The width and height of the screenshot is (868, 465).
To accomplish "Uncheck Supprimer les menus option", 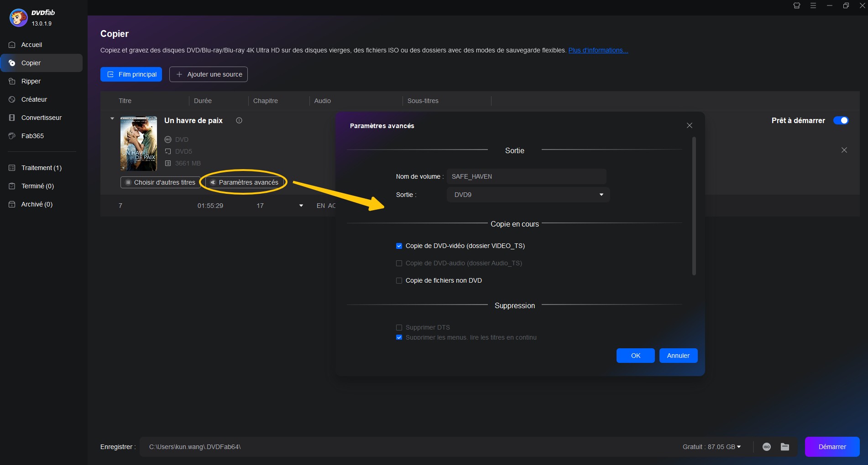I will pyautogui.click(x=399, y=337).
